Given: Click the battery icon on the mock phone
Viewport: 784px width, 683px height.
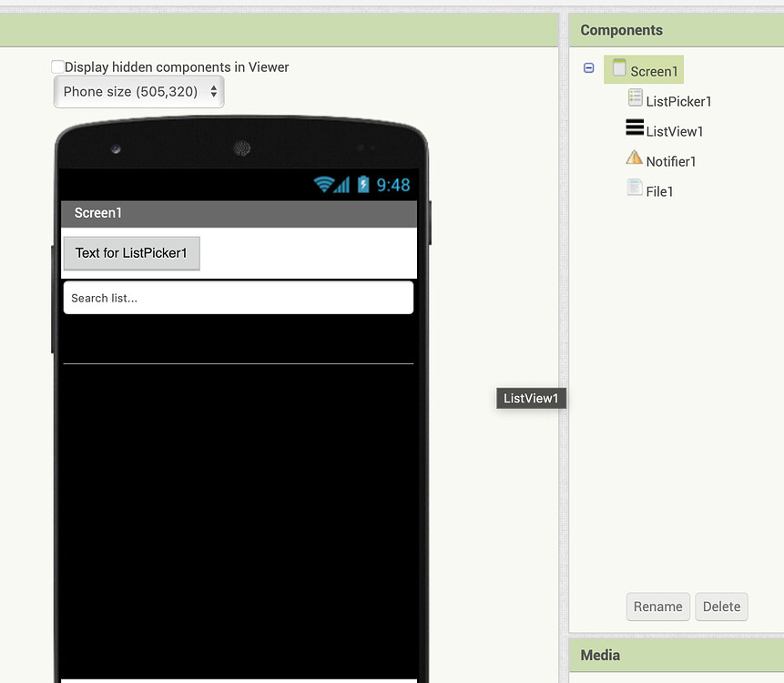Looking at the screenshot, I should click(363, 184).
